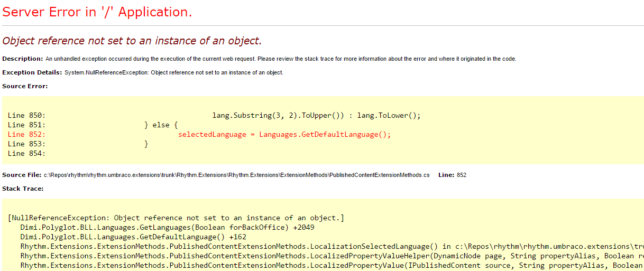
Task: Click the bold "Stack Trace:" label
Action: tap(23, 188)
